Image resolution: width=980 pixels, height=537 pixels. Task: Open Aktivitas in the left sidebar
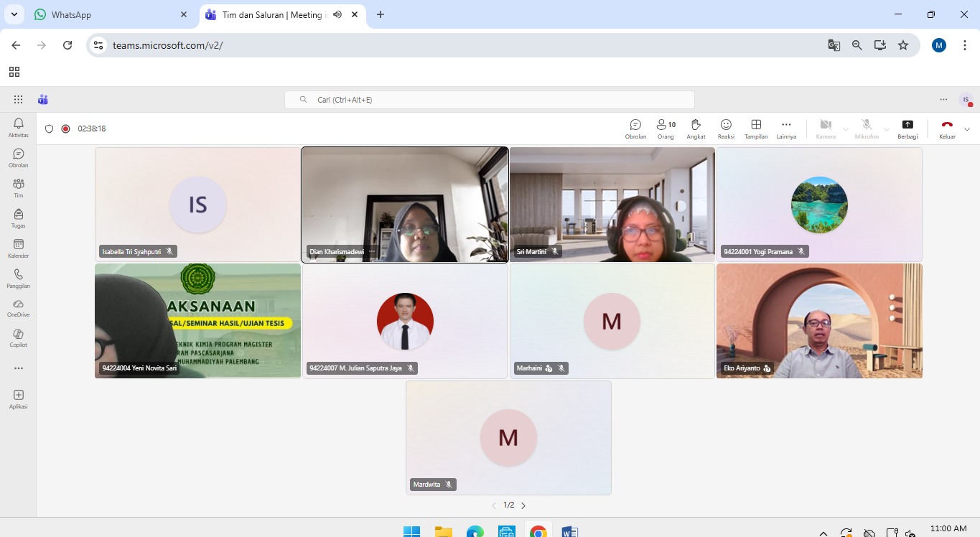coord(19,128)
